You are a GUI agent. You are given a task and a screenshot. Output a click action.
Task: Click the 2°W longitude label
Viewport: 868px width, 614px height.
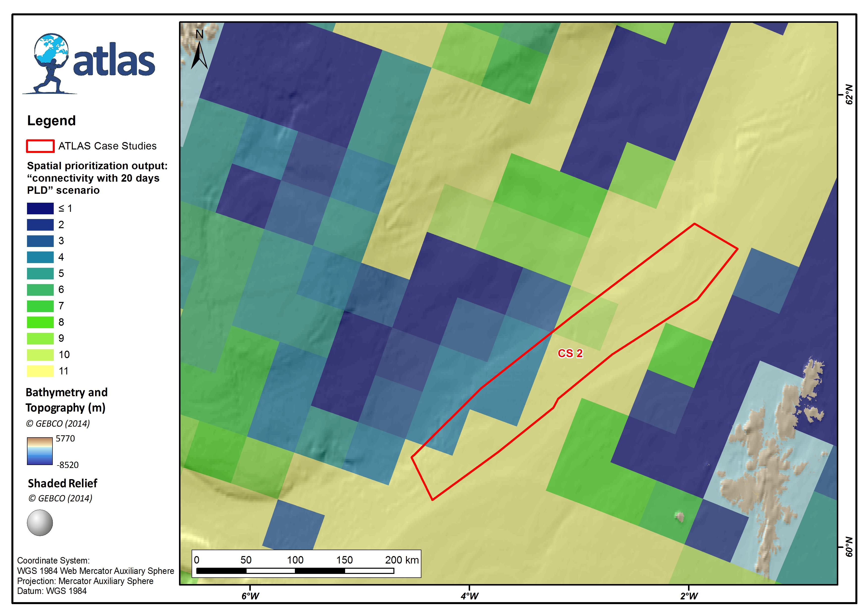tap(689, 596)
